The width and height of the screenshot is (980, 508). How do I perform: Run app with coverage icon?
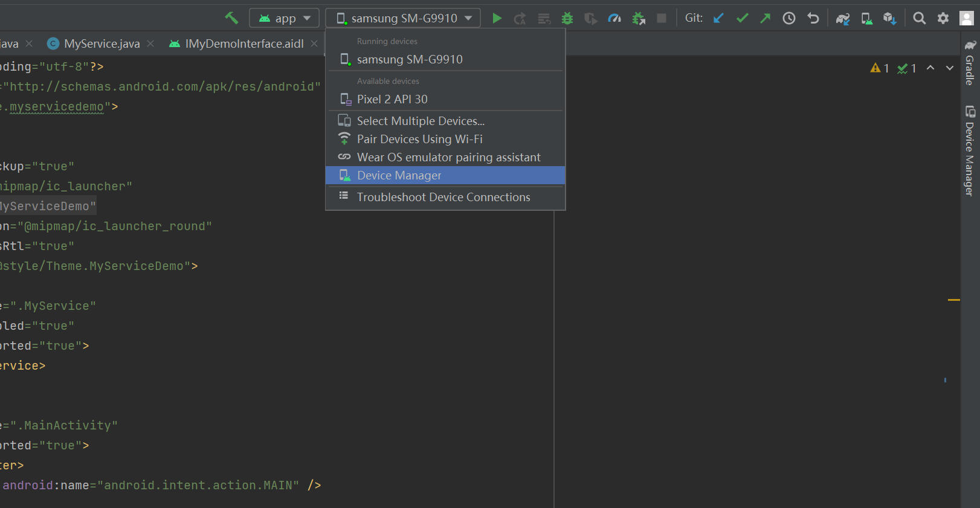(591, 19)
